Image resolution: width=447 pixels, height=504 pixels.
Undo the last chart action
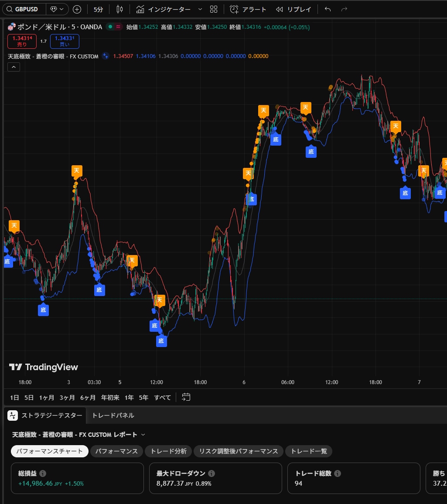(328, 9)
